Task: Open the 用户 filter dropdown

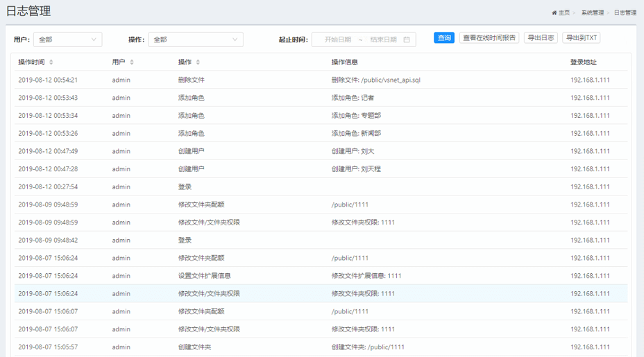Action: pos(67,40)
